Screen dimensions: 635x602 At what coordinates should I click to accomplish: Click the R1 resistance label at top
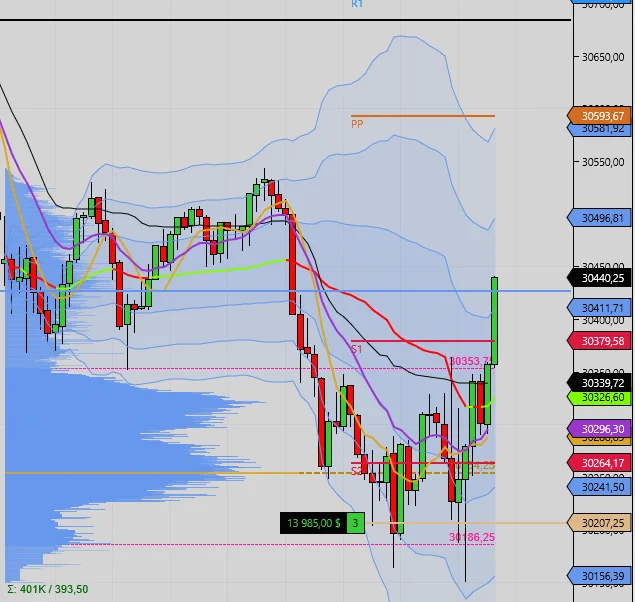(x=357, y=4)
